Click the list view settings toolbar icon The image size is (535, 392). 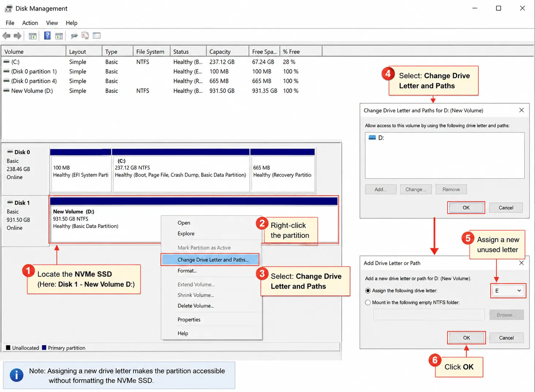click(x=96, y=35)
